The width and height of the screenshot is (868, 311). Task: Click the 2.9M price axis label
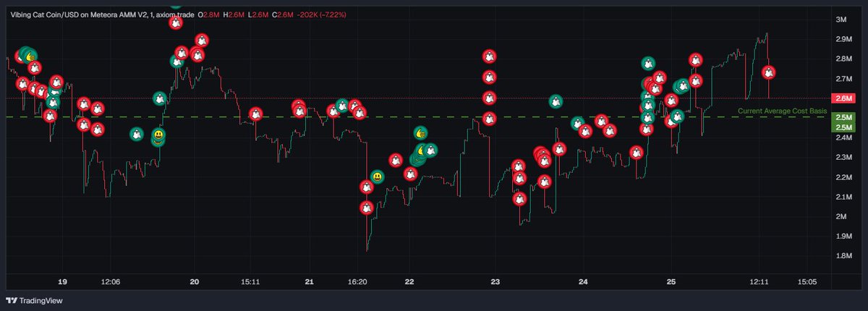843,39
